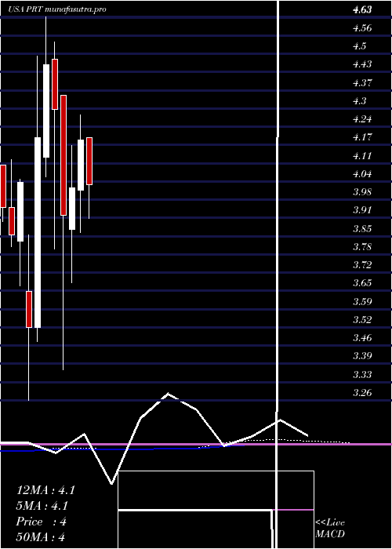Screen dimensions: 392x549
Task: Click the 3.52 price axis label
Action: 362,320
